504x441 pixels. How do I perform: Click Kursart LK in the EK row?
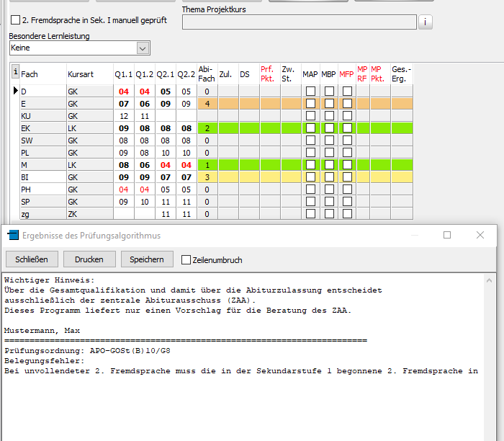[90, 128]
